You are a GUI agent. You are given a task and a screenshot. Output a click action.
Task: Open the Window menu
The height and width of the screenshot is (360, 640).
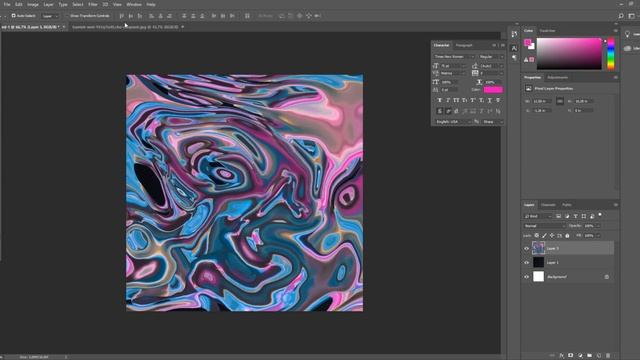point(134,4)
